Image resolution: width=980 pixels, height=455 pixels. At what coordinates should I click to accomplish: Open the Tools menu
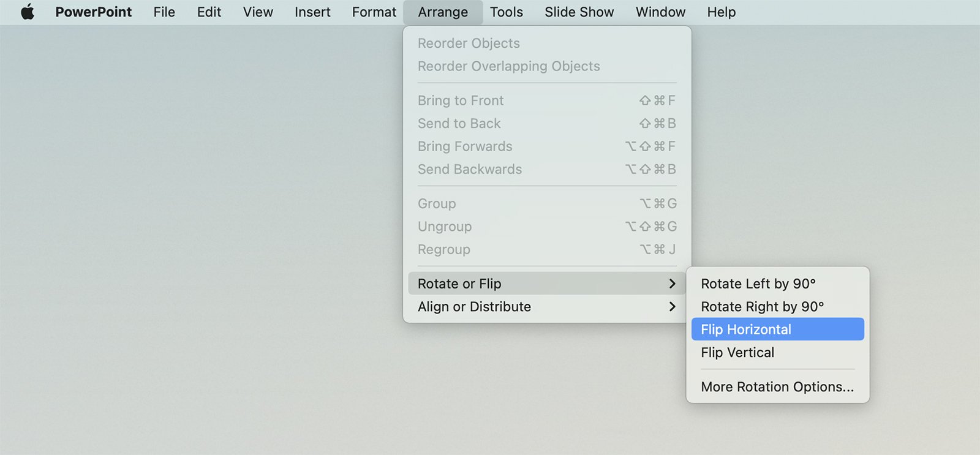[x=507, y=12]
